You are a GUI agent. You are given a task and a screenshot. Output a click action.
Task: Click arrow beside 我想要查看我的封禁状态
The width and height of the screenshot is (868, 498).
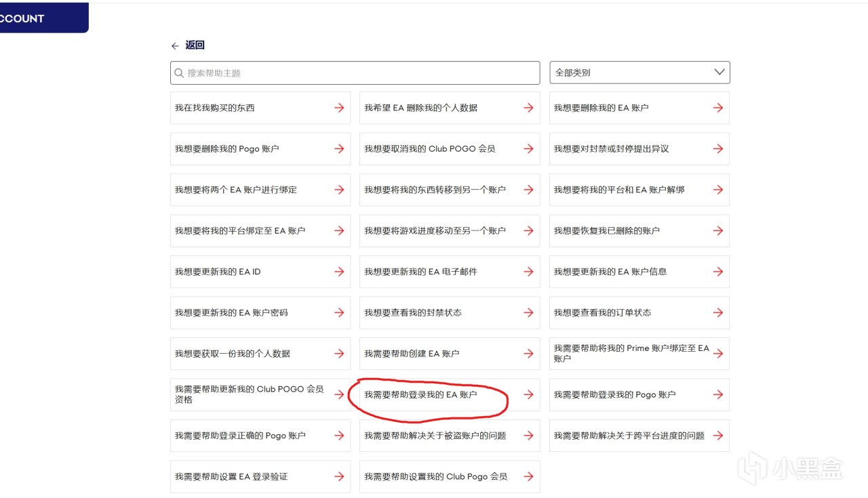tap(528, 313)
